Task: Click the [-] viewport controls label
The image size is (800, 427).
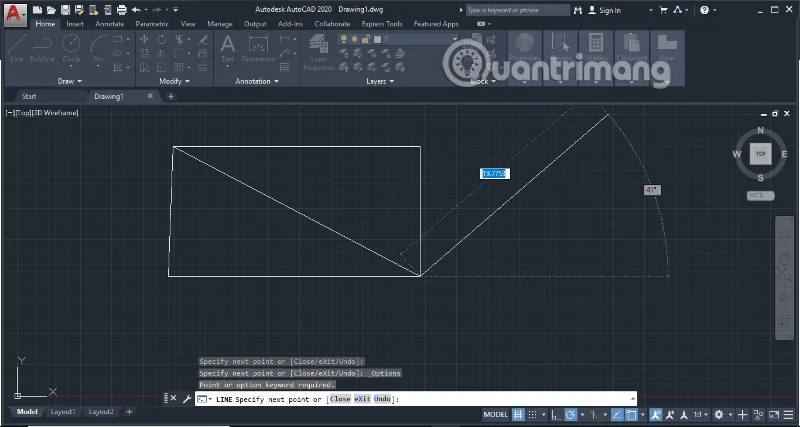Action: pos(10,113)
